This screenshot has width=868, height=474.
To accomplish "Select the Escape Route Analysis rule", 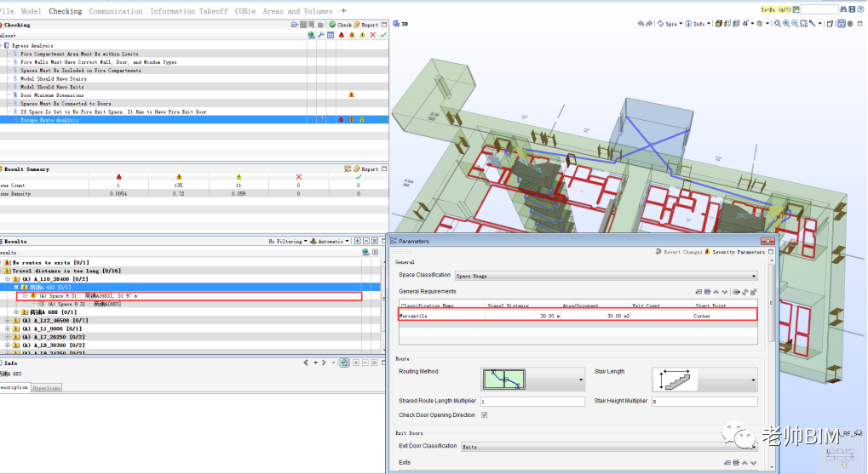I will pos(49,120).
